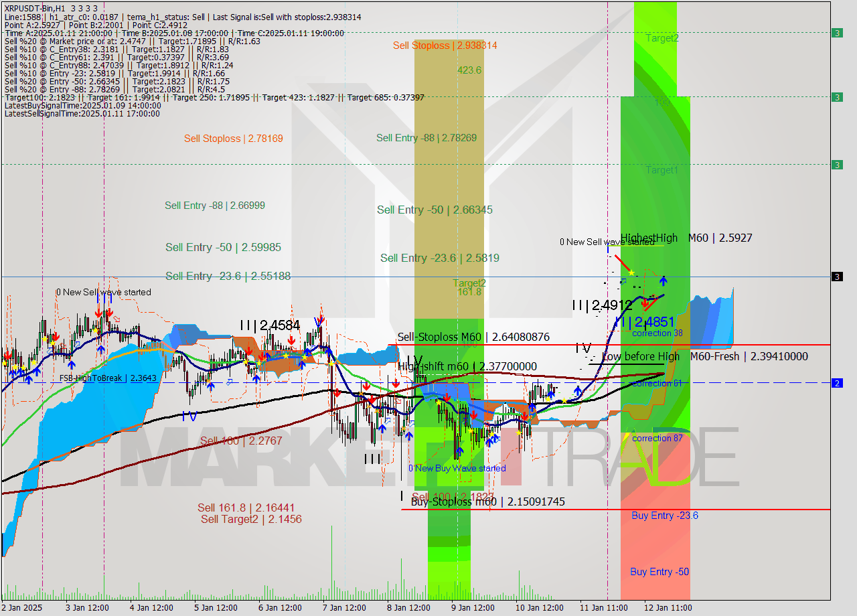Viewport: 857px width, 616px height.
Task: Select the 'Sell Entry -23.6 | 2.55188' label
Action: 228,276
